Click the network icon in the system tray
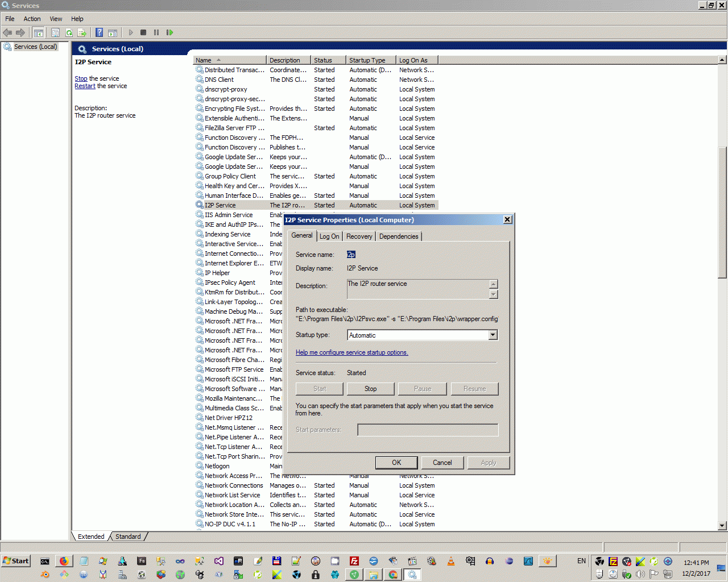The width and height of the screenshot is (728, 582). coord(668,574)
